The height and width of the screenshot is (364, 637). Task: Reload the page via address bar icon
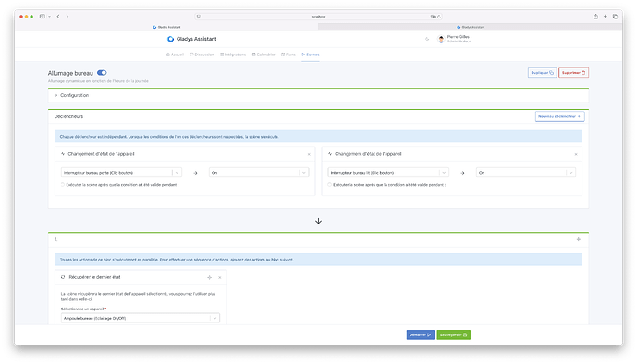tap(439, 17)
